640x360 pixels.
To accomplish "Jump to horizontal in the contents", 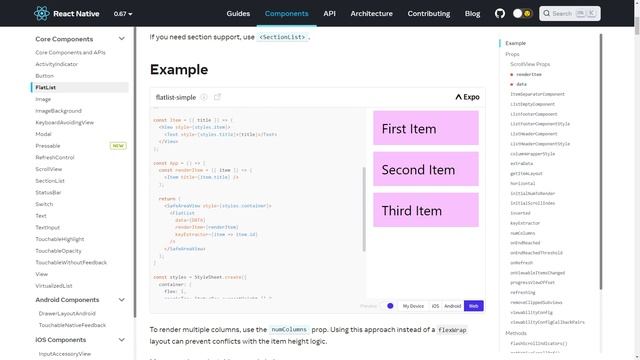I will coord(522,184).
